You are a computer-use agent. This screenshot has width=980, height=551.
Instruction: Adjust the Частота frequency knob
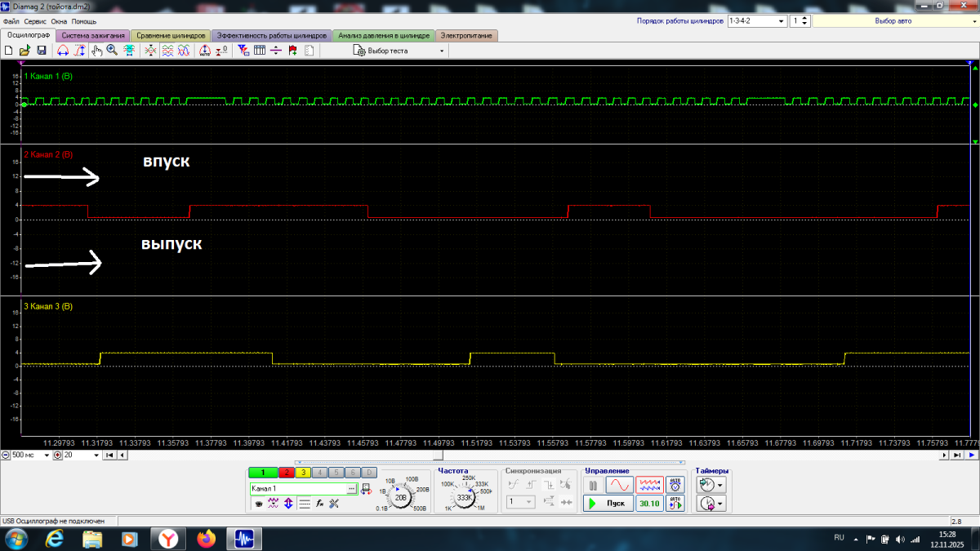click(465, 497)
